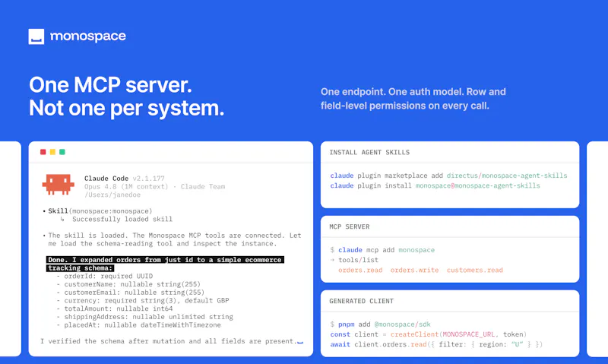The image size is (608, 364).
Task: Click the 'One MCP server.' headline
Action: tap(110, 84)
